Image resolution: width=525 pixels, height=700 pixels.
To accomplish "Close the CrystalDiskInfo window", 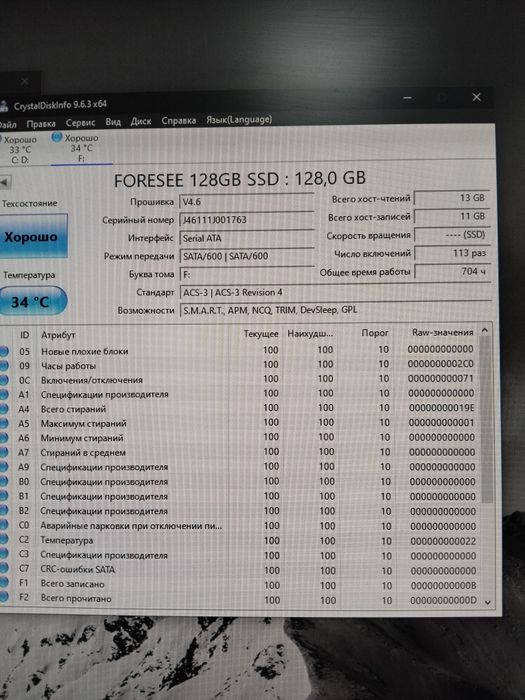I will pos(476,97).
